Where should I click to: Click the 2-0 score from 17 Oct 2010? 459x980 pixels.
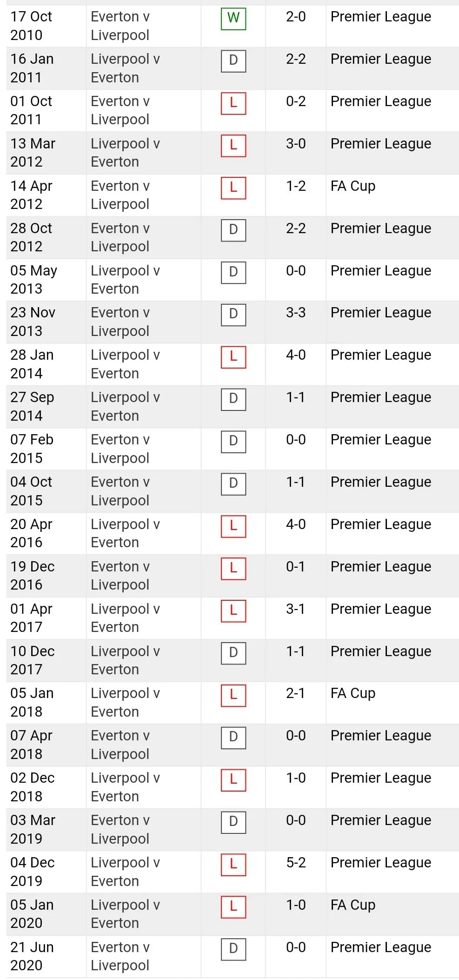tap(296, 17)
